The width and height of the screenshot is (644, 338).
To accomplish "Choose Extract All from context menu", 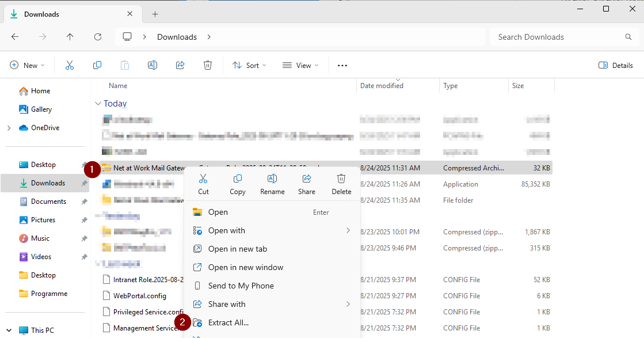I will (x=228, y=322).
